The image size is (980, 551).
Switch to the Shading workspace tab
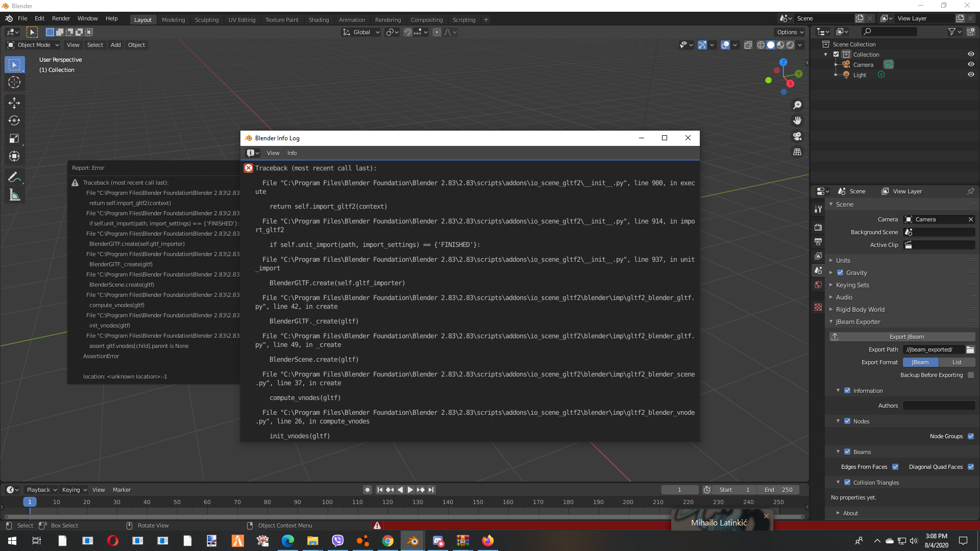click(318, 20)
